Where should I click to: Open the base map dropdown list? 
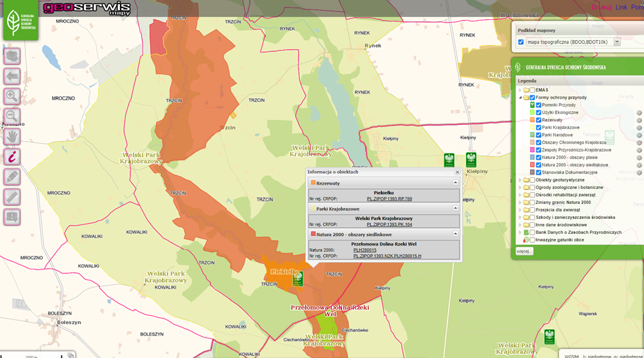(617, 42)
